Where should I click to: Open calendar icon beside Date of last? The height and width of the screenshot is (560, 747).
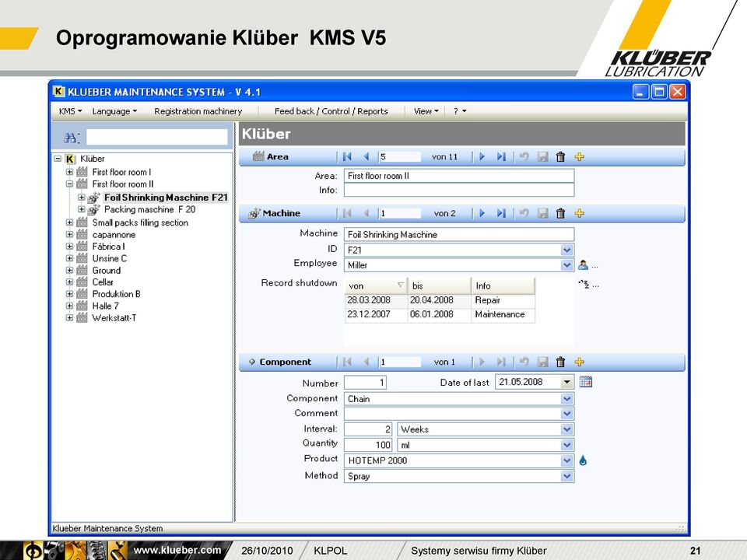click(585, 382)
